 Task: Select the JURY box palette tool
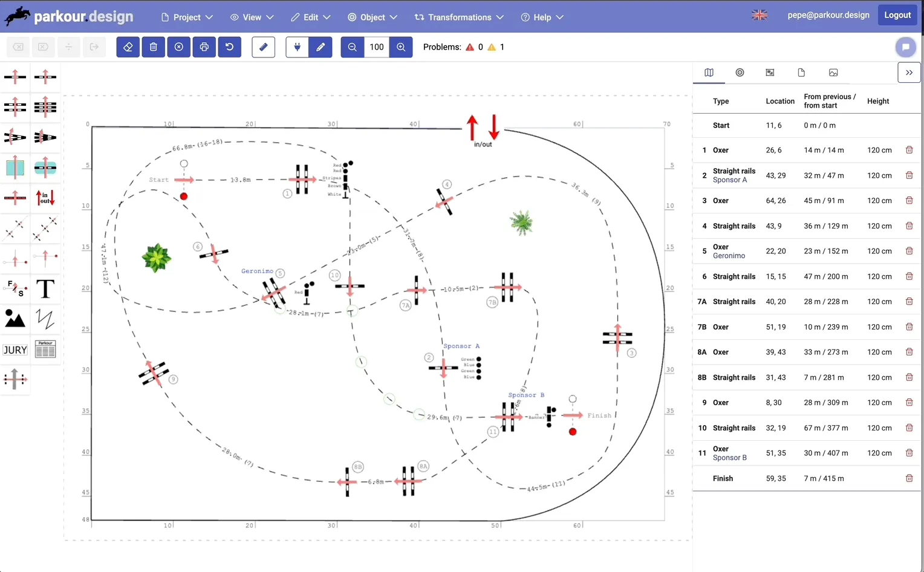click(x=15, y=349)
